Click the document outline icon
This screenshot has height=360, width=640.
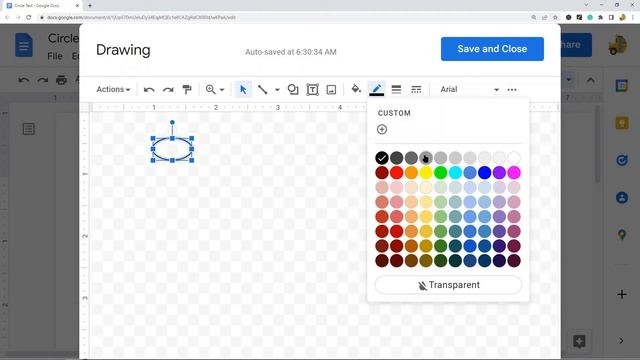pyautogui.click(x=29, y=129)
